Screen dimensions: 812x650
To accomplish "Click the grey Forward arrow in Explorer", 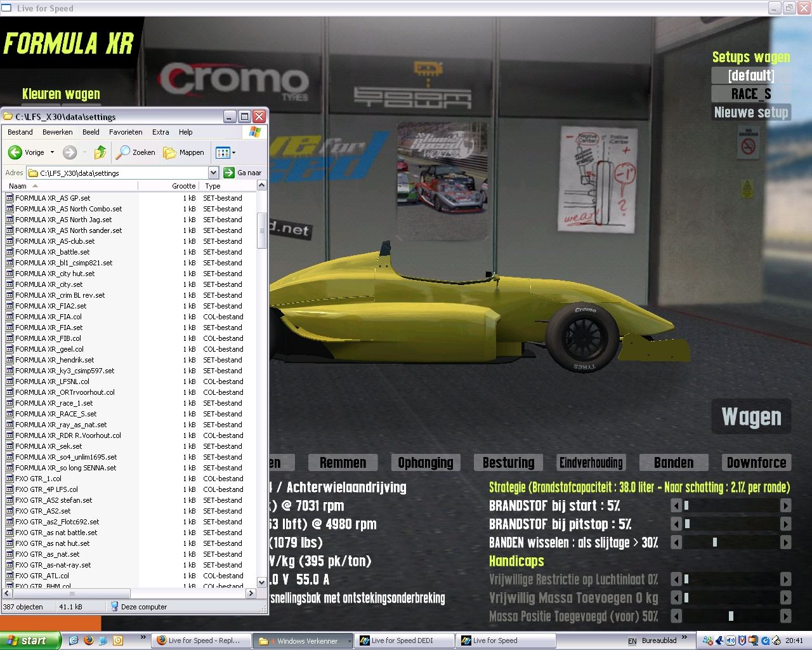I will [x=70, y=152].
